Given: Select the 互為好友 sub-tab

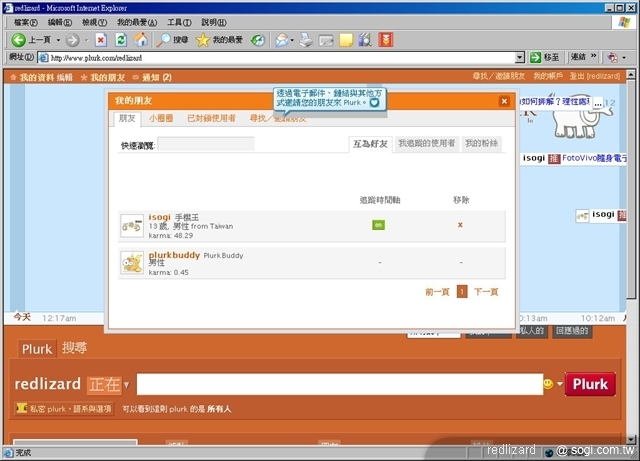Looking at the screenshot, I should 370,144.
